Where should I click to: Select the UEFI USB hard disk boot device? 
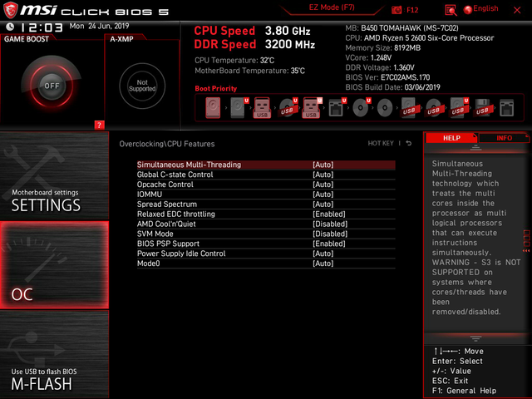pyautogui.click(x=458, y=108)
